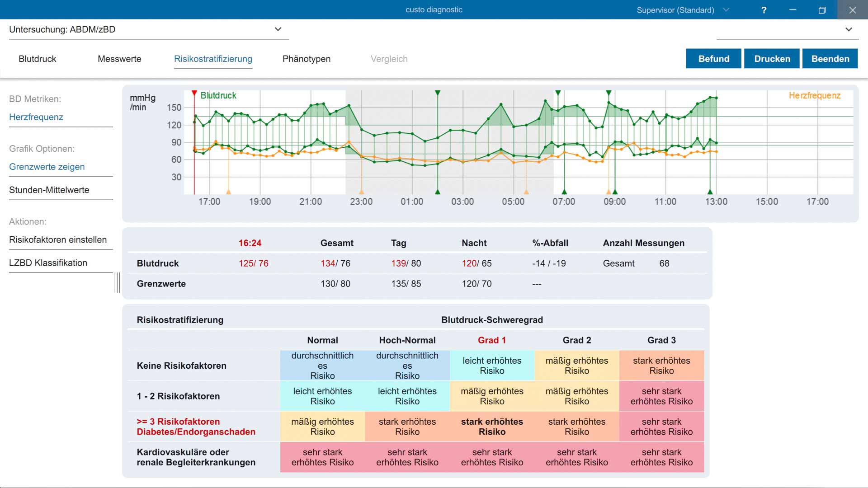This screenshot has height=488, width=868.
Task: Toggle Herzfrequenz metric display
Action: (x=36, y=117)
